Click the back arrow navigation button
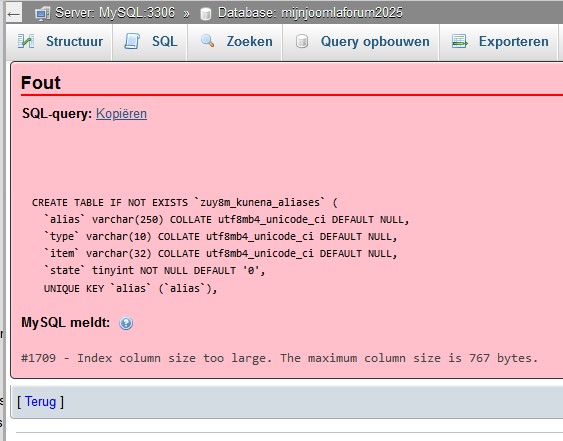The width and height of the screenshot is (563, 441). click(14, 13)
